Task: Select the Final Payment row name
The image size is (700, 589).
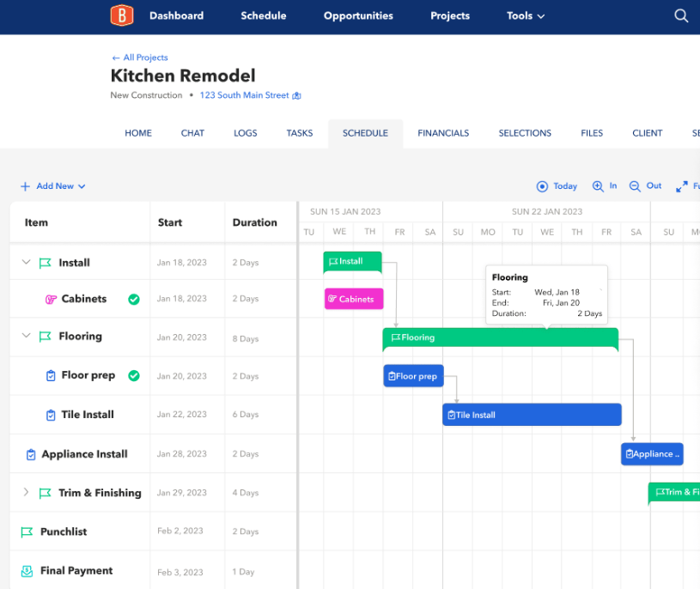Action: [76, 571]
